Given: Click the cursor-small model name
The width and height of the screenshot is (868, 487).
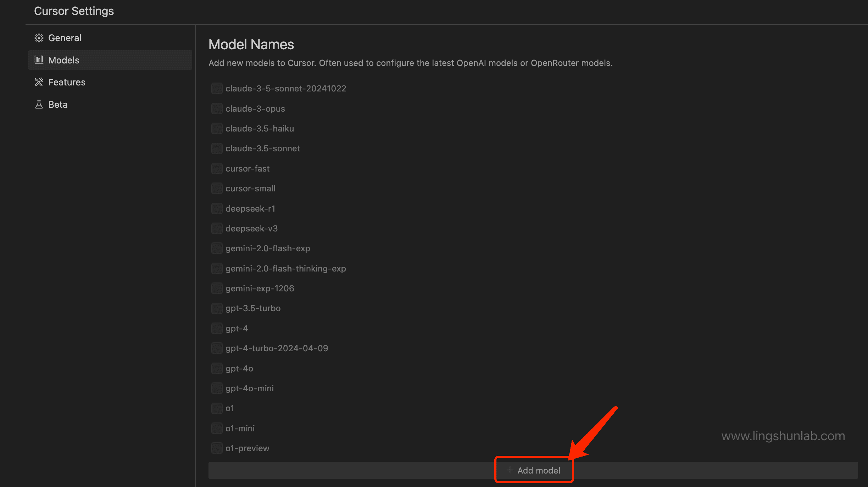Looking at the screenshot, I should [x=250, y=188].
